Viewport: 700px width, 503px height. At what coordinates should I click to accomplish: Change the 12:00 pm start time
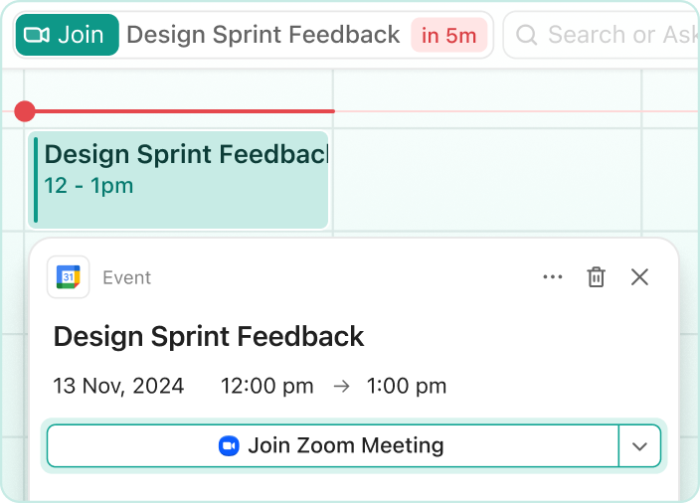tap(267, 386)
